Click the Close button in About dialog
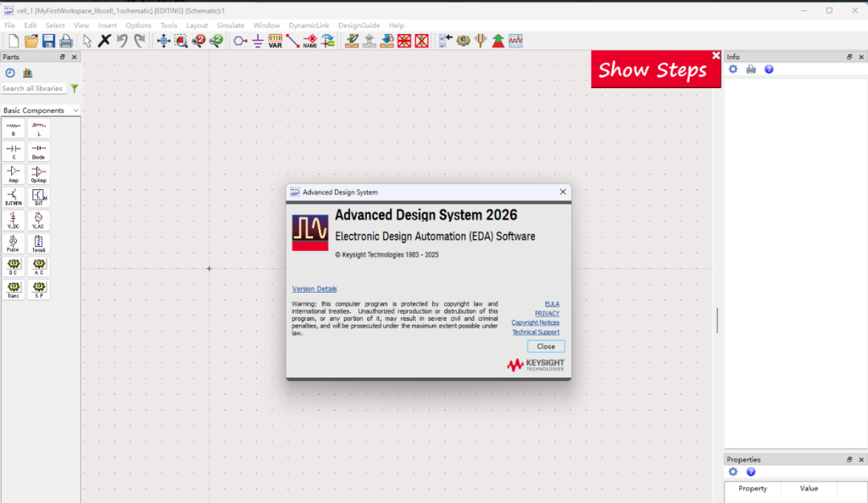868x503 pixels. (x=546, y=346)
